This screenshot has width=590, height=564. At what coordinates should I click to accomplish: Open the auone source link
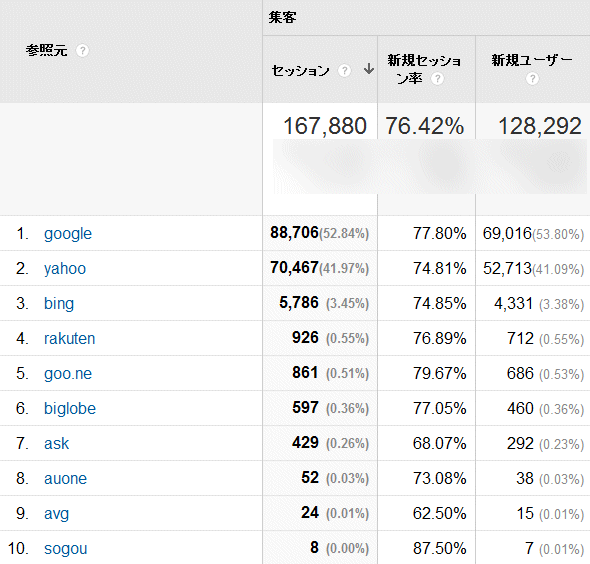click(x=65, y=479)
